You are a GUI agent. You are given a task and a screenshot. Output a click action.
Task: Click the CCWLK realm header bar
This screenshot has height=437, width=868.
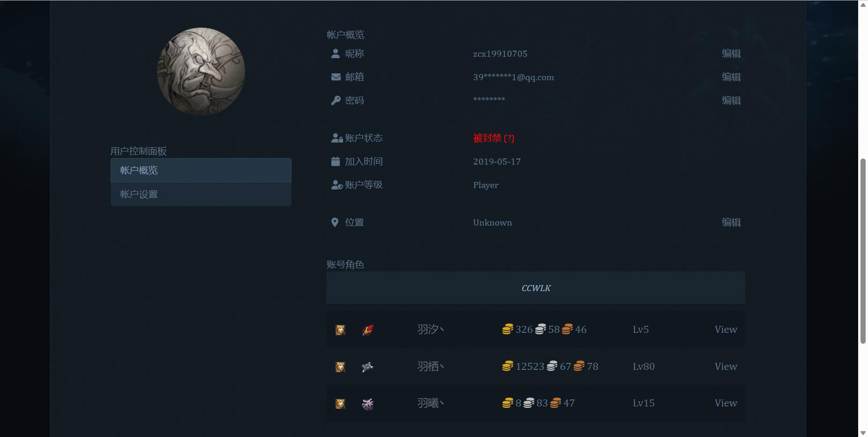click(x=536, y=287)
